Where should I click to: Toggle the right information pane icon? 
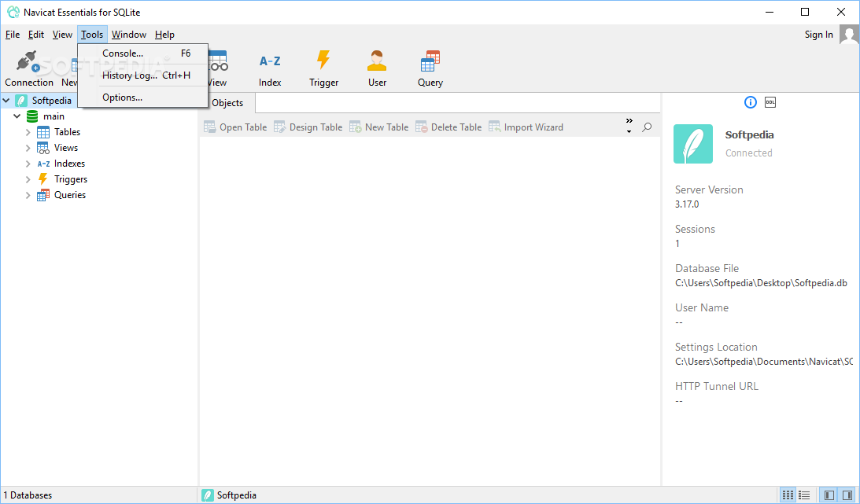tap(847, 495)
